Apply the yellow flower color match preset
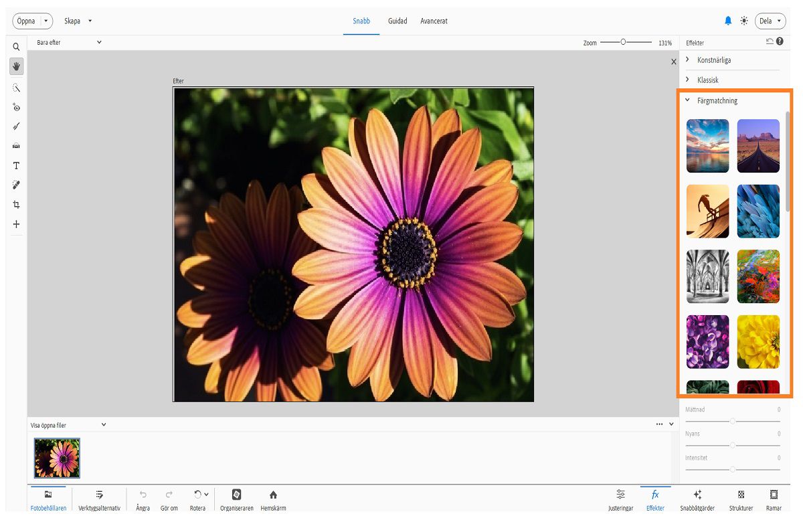Viewport: 803px width, 532px height. (x=758, y=341)
